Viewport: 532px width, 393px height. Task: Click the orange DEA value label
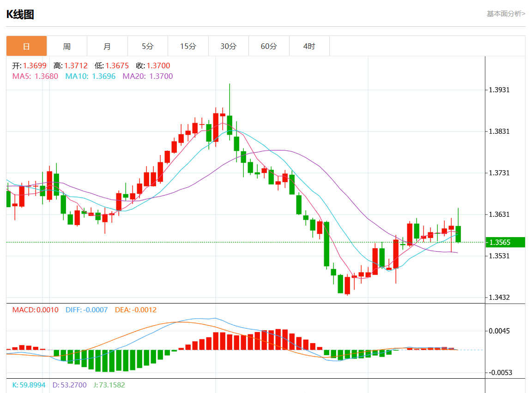(135, 310)
